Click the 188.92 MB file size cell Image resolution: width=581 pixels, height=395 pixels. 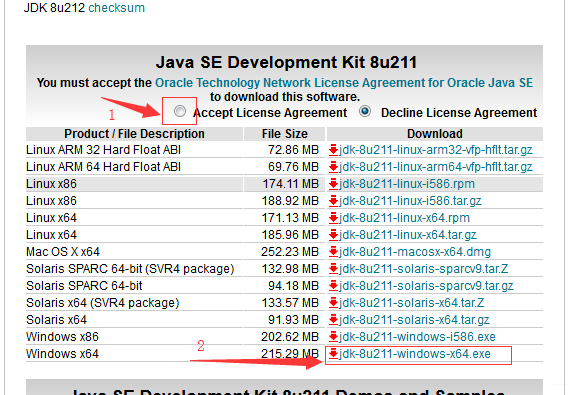(285, 201)
